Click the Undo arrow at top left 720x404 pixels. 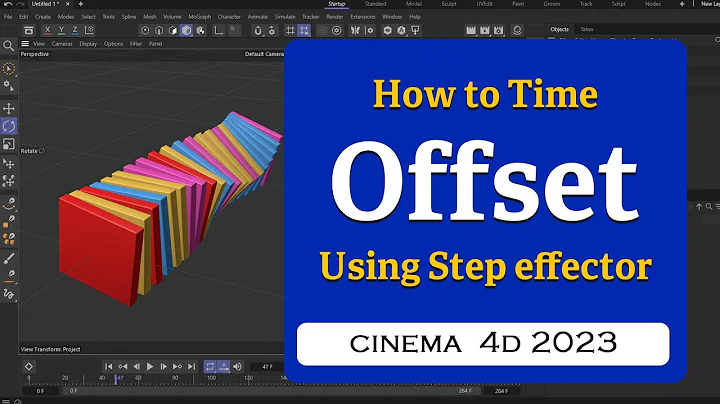8,4
